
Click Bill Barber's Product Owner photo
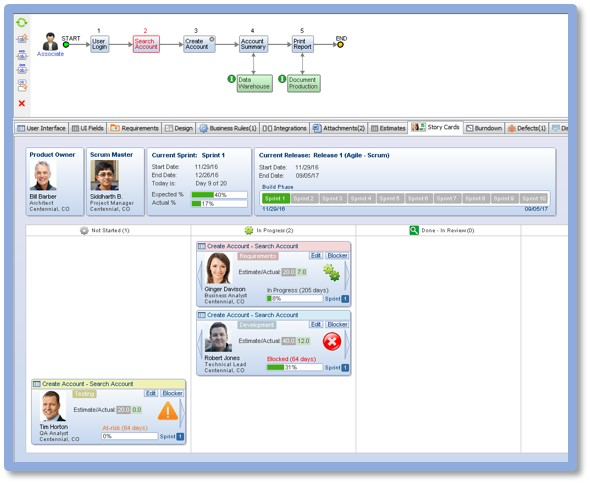click(x=44, y=176)
